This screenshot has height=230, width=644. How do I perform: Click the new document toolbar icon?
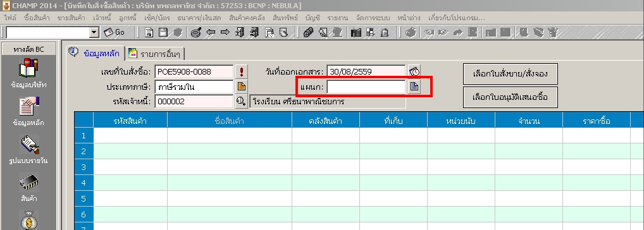[x=149, y=32]
